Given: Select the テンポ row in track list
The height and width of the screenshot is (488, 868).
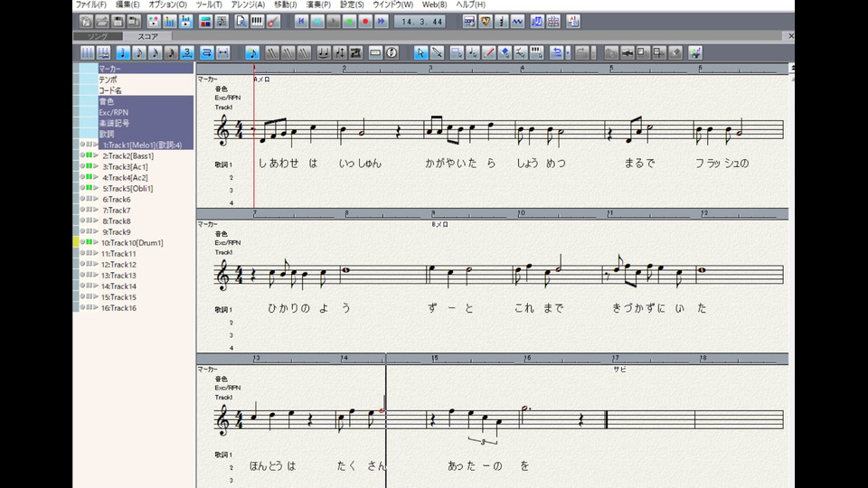Looking at the screenshot, I should click(146, 80).
